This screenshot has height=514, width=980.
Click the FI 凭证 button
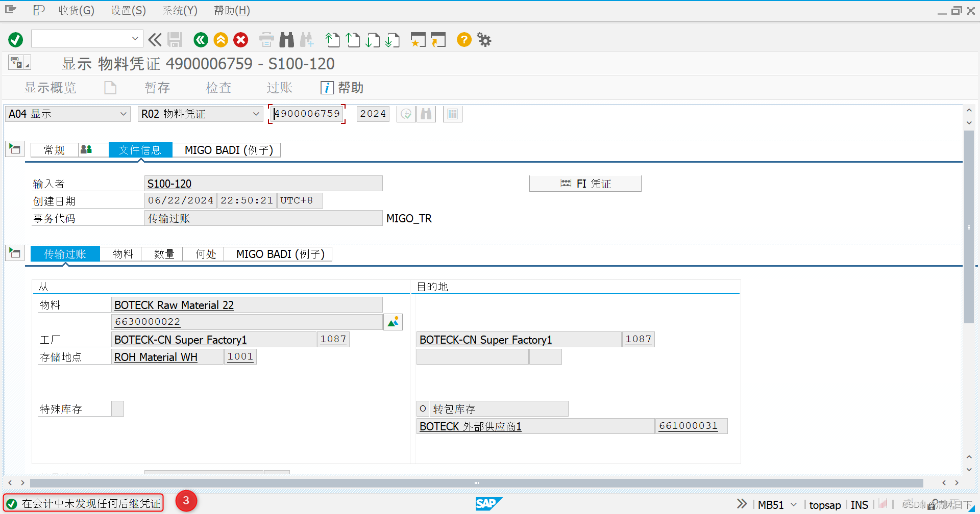585,184
